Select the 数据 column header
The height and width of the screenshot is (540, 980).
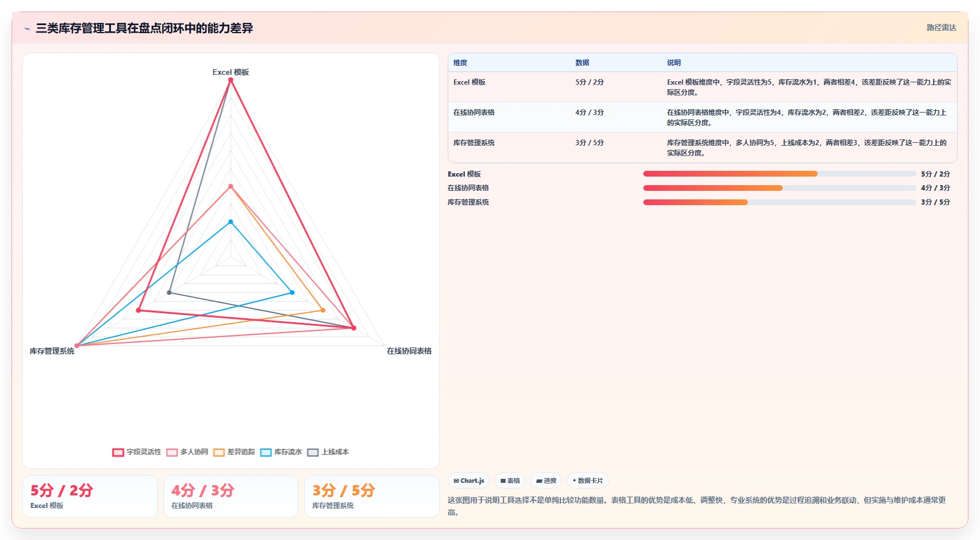click(582, 63)
